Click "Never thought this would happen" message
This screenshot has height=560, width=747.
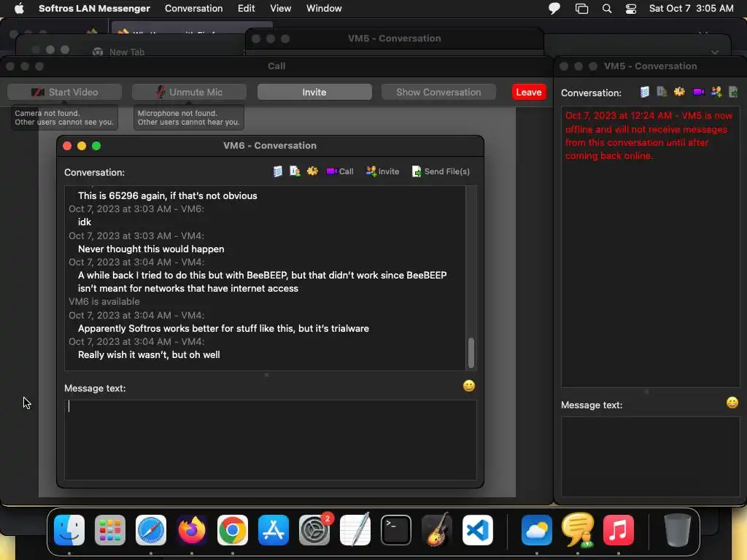[x=151, y=249]
